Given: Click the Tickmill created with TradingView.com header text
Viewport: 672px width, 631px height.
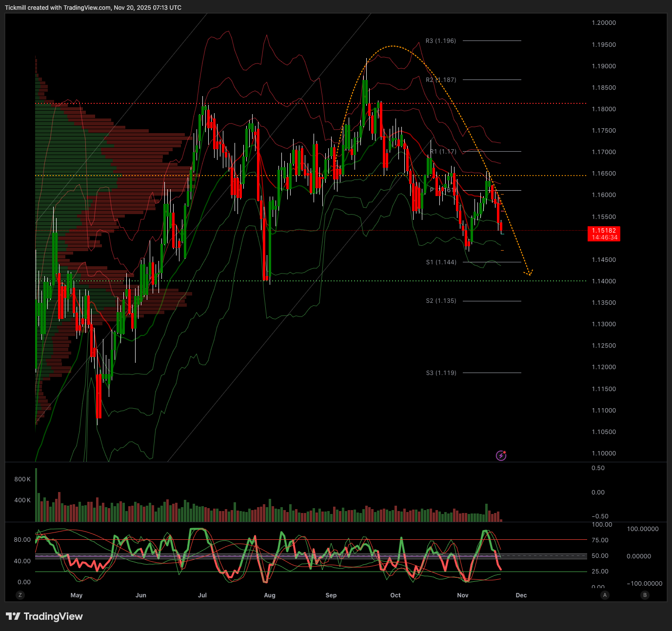Looking at the screenshot, I should pyautogui.click(x=93, y=8).
